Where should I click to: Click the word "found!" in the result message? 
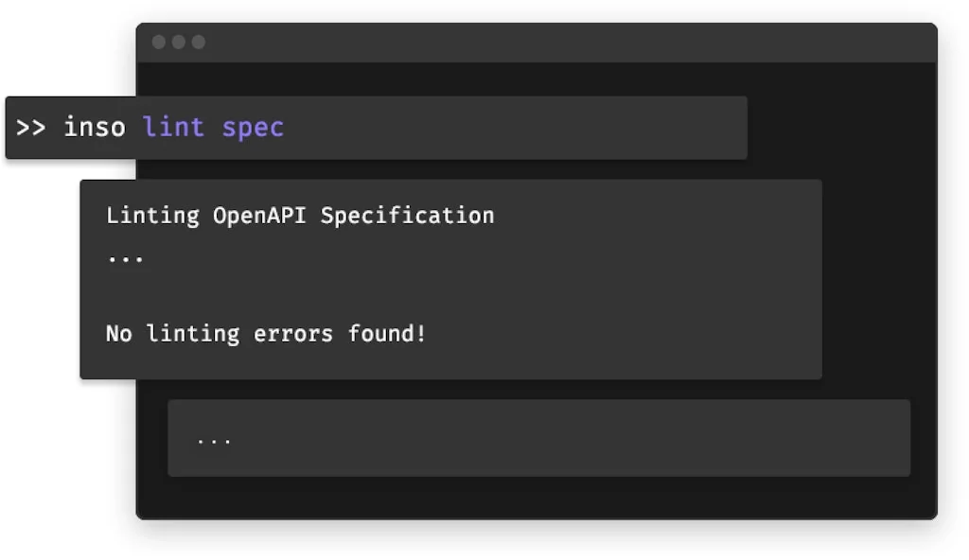pyautogui.click(x=387, y=334)
